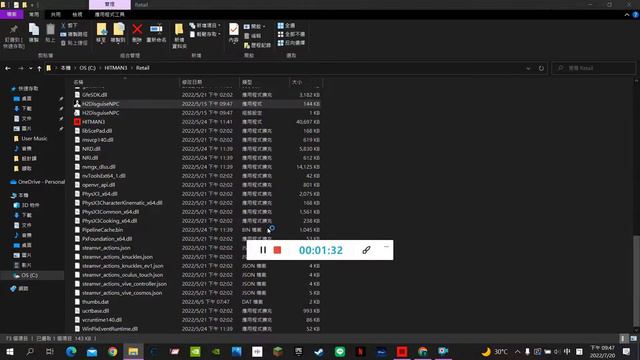Click the link icon on recorder bar
640x360 pixels.
tap(366, 250)
